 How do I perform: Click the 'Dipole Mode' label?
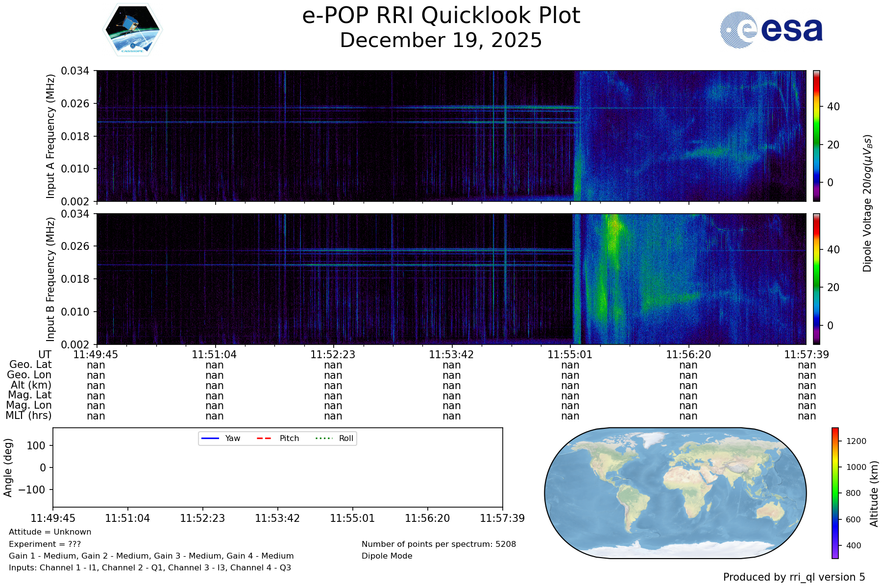click(x=387, y=556)
